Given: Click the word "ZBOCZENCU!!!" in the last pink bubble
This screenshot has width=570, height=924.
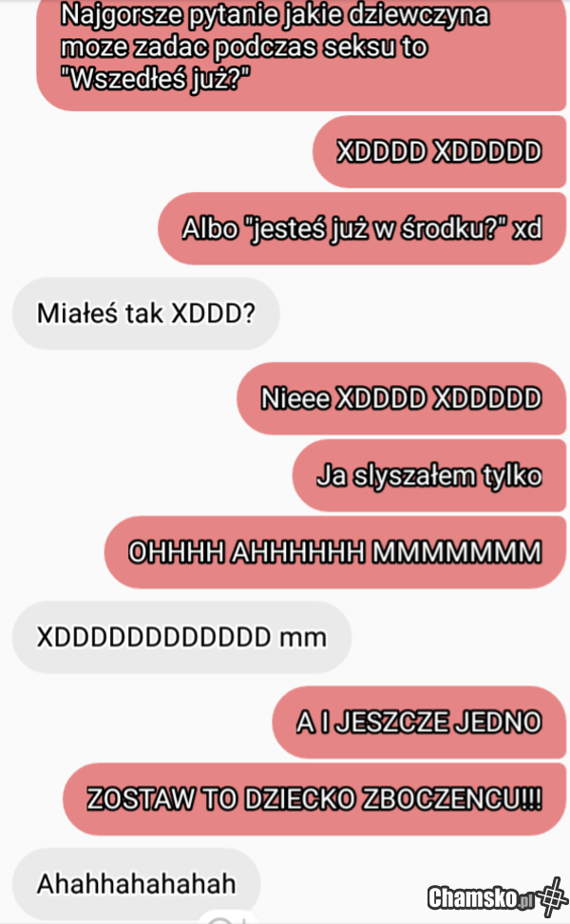Looking at the screenshot, I should (x=452, y=799).
